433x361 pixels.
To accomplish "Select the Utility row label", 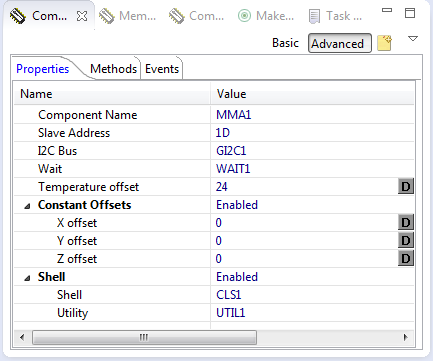I will 73,313.
